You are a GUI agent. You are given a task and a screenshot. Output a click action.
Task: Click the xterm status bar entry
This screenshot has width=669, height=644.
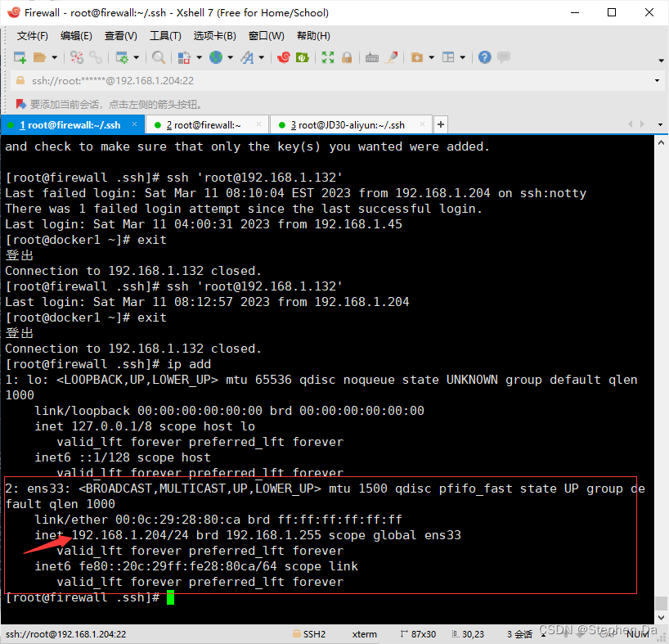click(365, 634)
